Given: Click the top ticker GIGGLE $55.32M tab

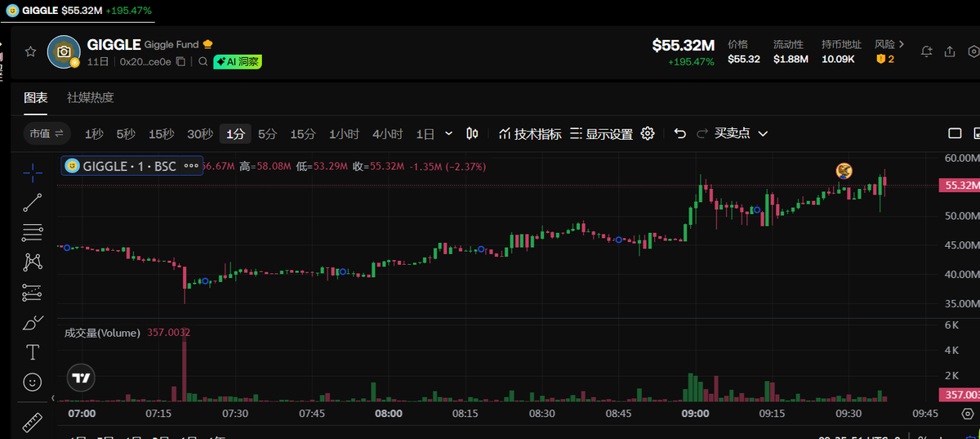Looking at the screenshot, I should tap(77, 10).
